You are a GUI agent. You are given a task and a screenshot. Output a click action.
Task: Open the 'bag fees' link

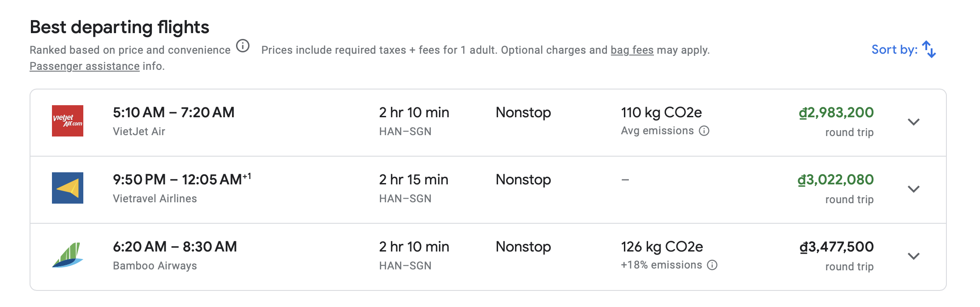tap(632, 50)
